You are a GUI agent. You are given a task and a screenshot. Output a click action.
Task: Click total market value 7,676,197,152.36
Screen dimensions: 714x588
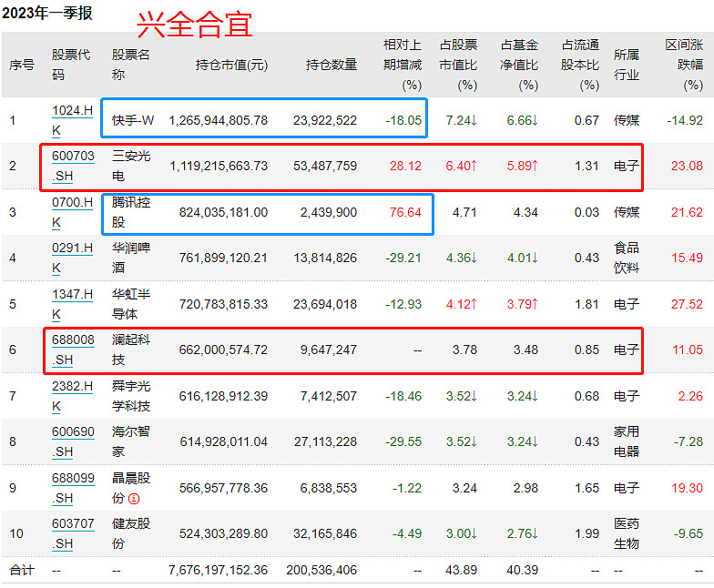[219, 570]
